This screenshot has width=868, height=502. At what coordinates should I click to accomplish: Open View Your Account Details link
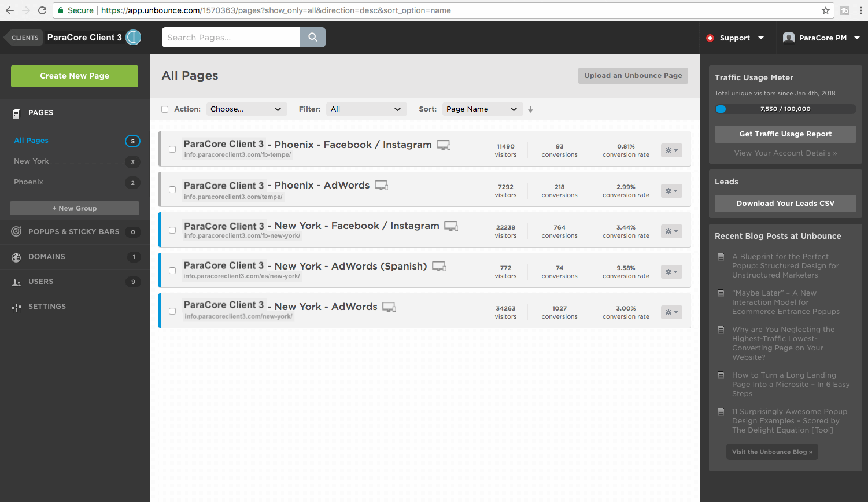(785, 153)
